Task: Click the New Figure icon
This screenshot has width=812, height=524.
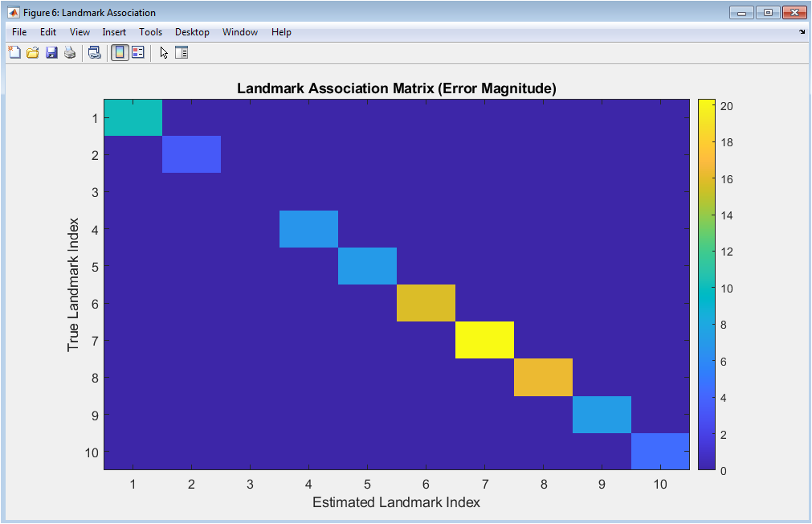Action: (x=14, y=53)
